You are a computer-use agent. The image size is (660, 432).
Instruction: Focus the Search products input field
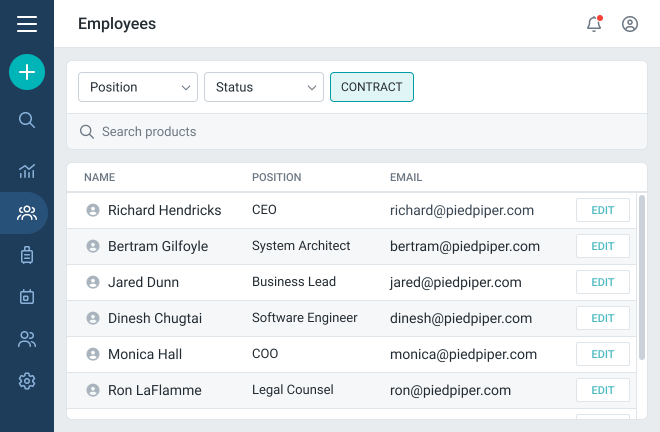pos(357,131)
